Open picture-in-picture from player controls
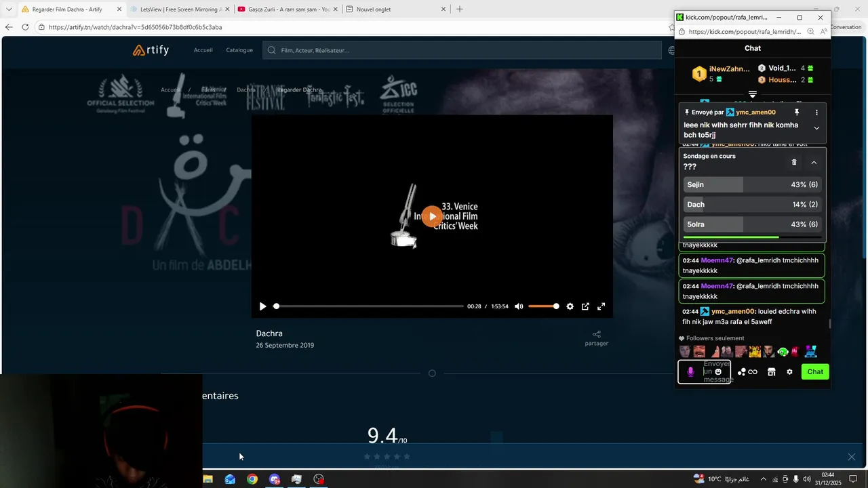The image size is (868, 488). click(585, 306)
